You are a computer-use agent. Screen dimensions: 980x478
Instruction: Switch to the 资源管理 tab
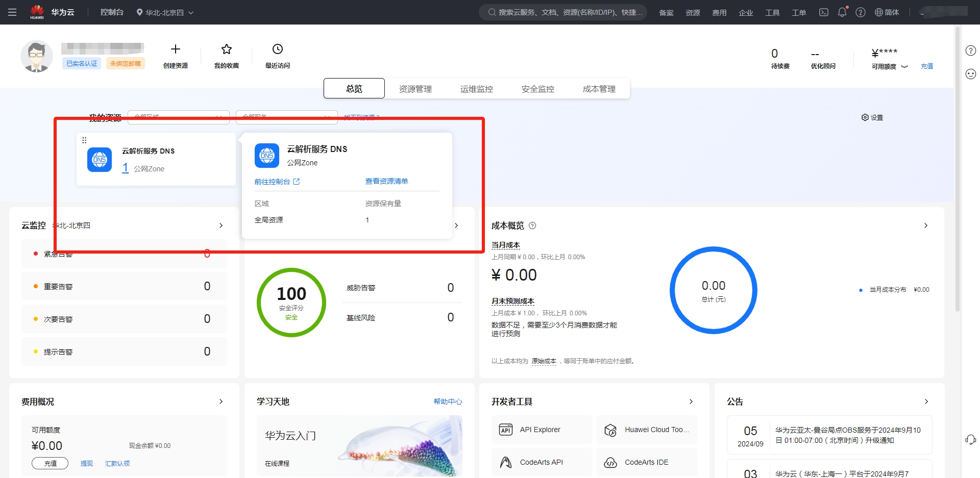click(x=415, y=89)
